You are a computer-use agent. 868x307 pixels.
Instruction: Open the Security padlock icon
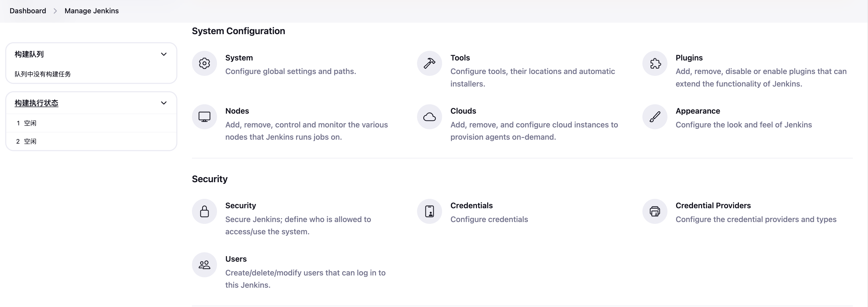tap(204, 211)
